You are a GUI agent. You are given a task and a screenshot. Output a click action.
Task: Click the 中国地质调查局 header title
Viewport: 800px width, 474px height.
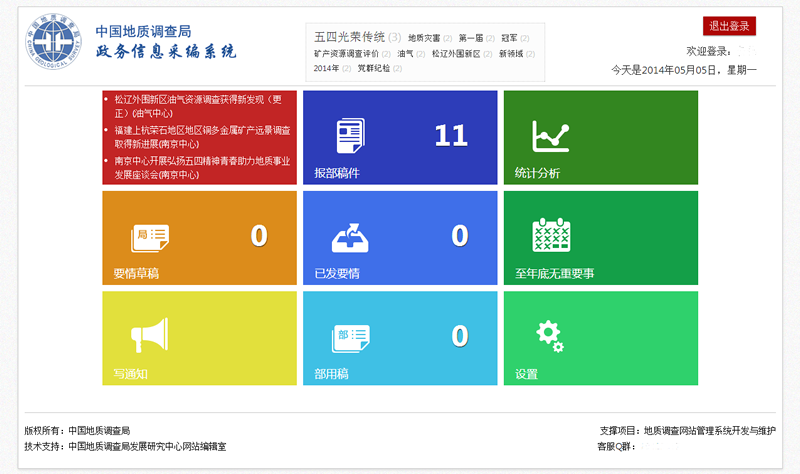pos(143,32)
